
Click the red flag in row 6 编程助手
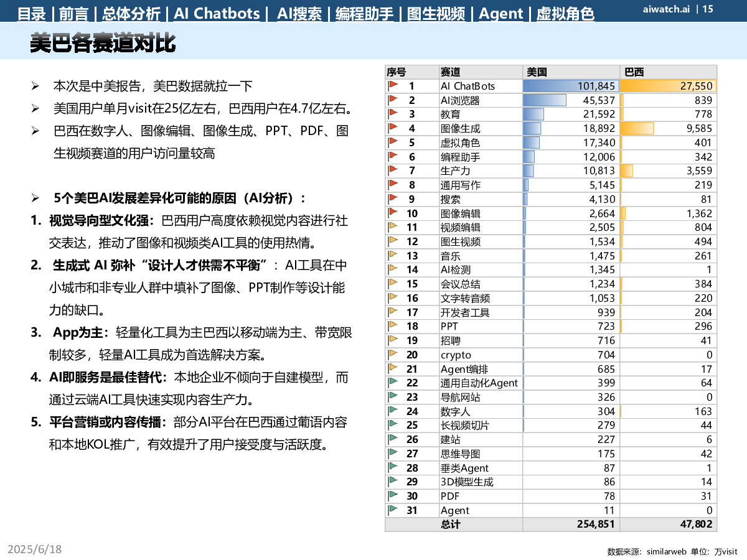(393, 156)
